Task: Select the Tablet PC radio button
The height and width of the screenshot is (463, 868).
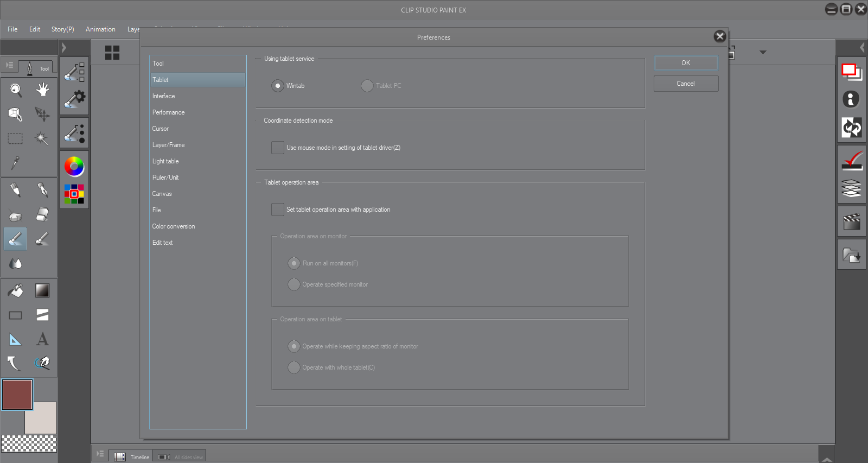Action: tap(367, 86)
